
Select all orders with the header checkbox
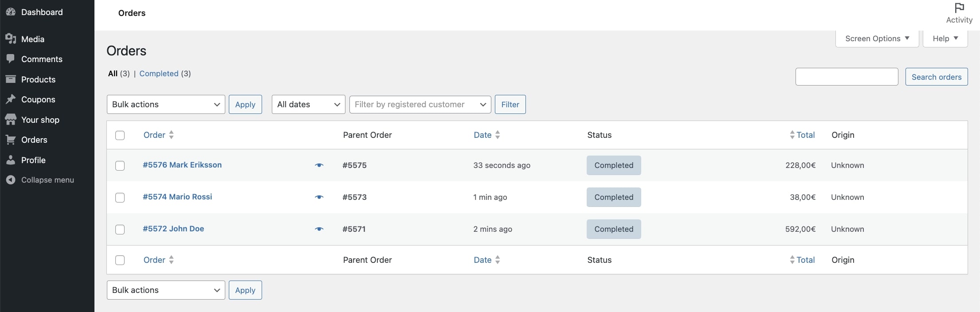(120, 135)
